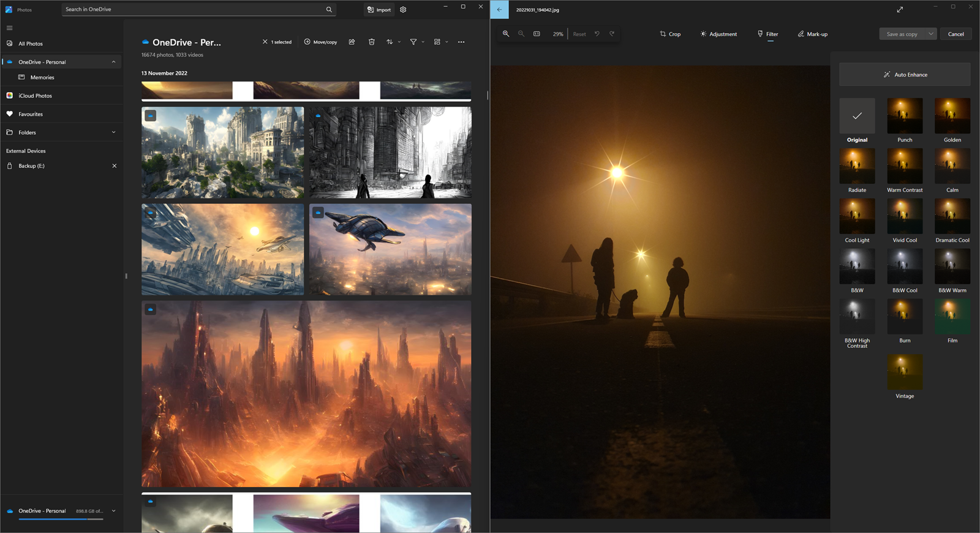Select the B&W filter preset
The height and width of the screenshot is (533, 980).
click(857, 267)
